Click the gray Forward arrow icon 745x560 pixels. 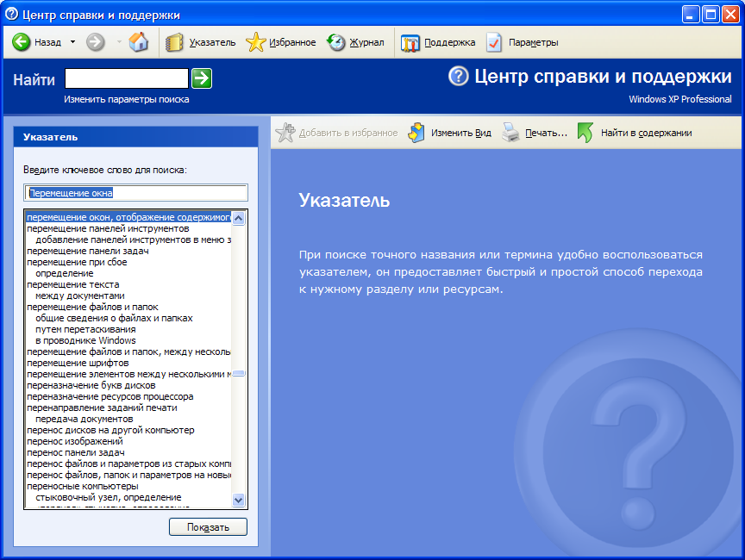[96, 42]
